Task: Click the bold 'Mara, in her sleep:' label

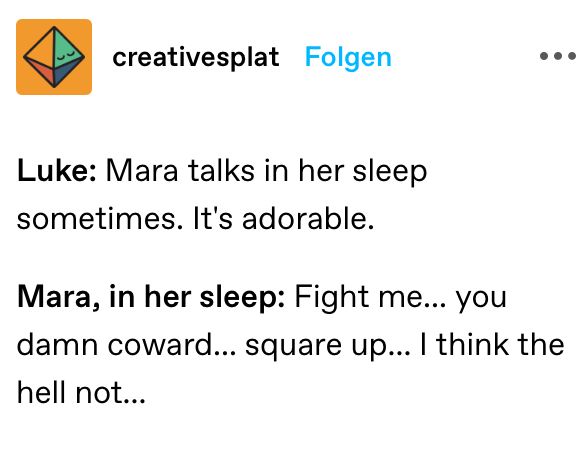Action: (x=151, y=297)
